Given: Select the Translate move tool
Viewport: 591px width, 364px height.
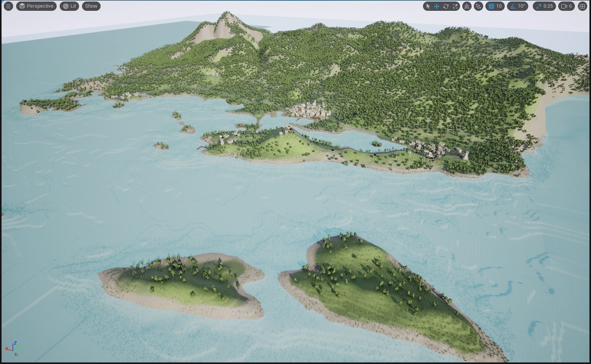Looking at the screenshot, I should point(437,6).
